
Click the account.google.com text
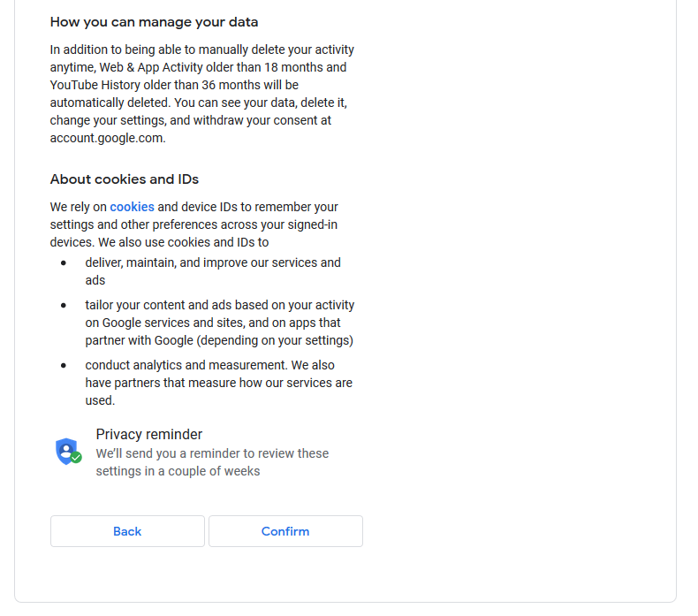tap(108, 138)
